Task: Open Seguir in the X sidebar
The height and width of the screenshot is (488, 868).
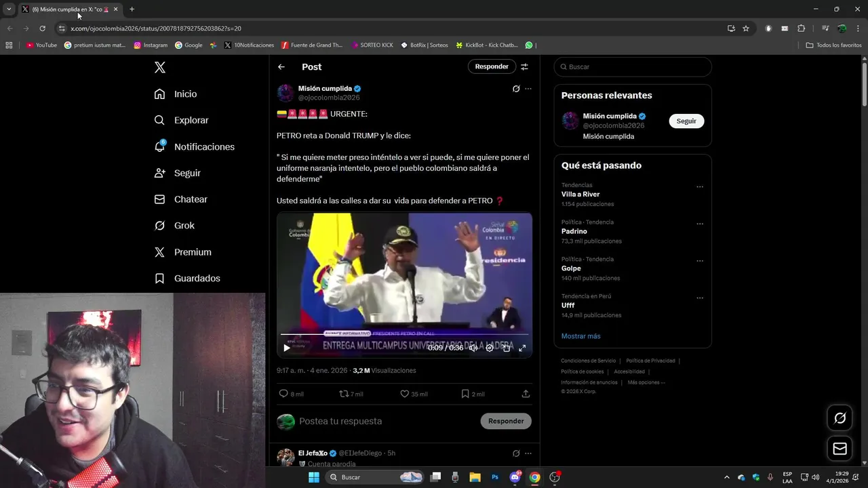Action: tap(177, 173)
